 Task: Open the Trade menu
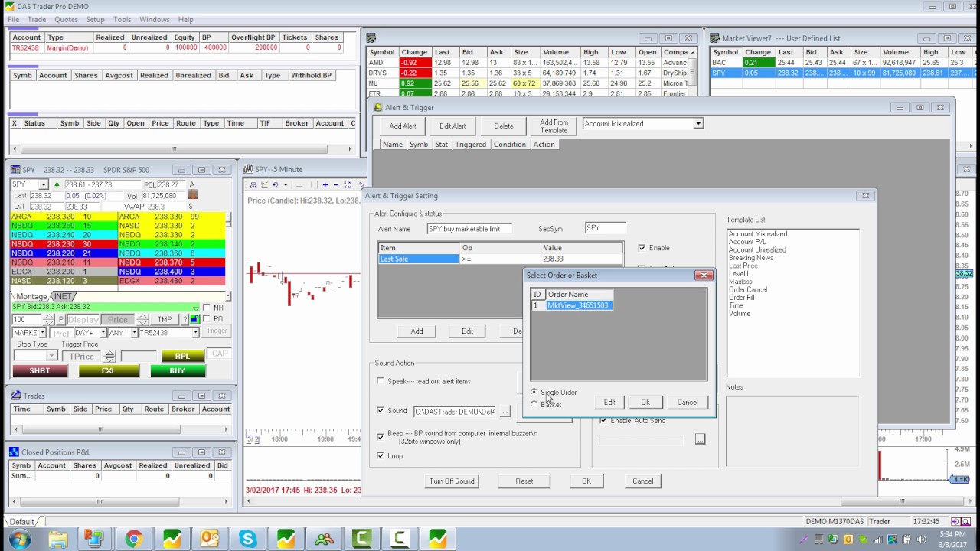pos(37,19)
